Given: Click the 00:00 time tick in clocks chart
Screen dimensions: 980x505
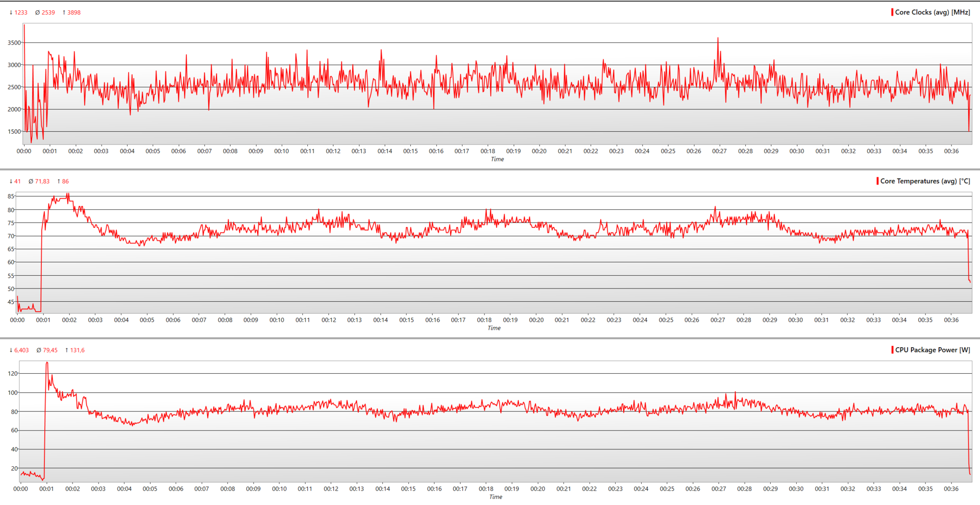Looking at the screenshot, I should (24, 151).
